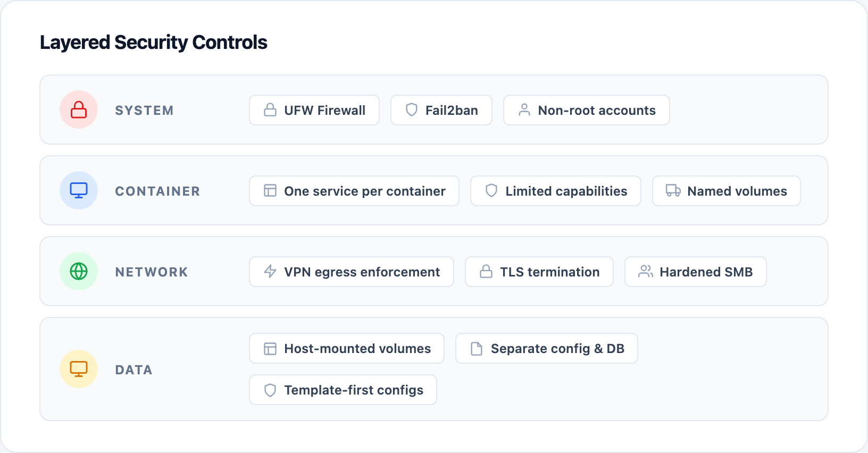
Task: Select the Hardened SMB text
Action: 706,272
